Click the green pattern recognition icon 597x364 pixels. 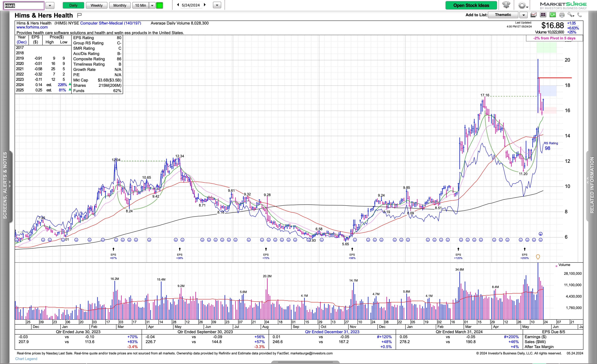553,15
